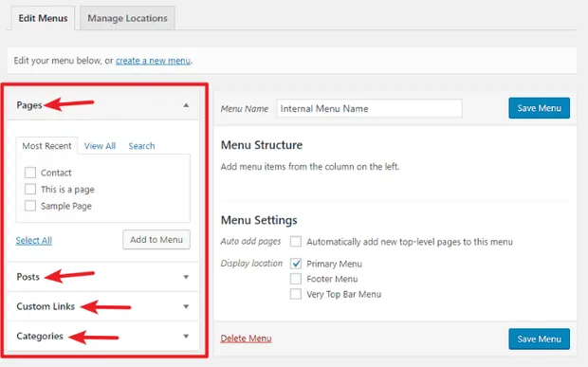Open the Search pages tab

coord(141,146)
